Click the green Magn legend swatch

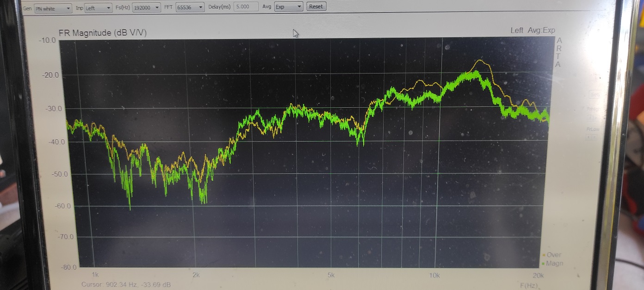pyautogui.click(x=544, y=264)
